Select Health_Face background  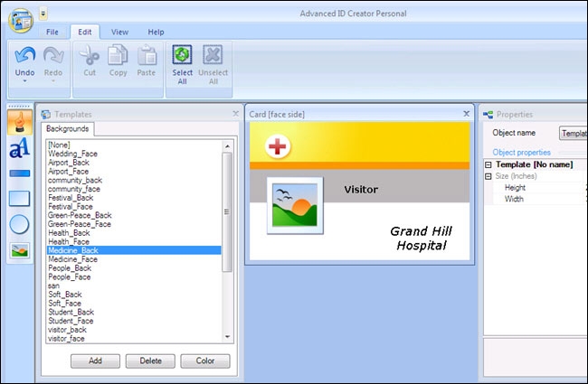pyautogui.click(x=134, y=241)
